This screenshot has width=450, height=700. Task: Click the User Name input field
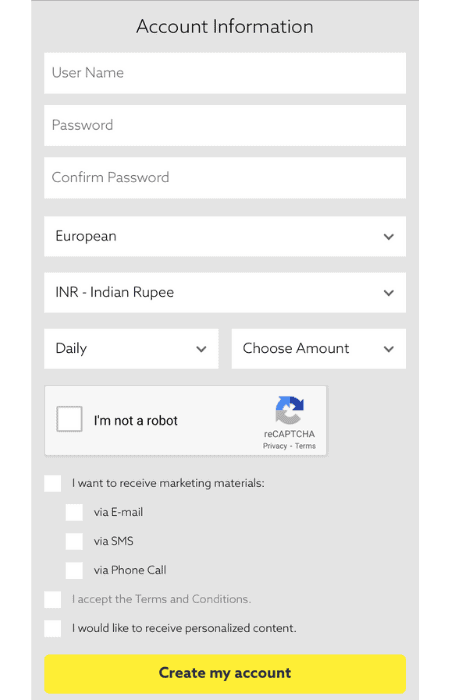pyautogui.click(x=225, y=73)
